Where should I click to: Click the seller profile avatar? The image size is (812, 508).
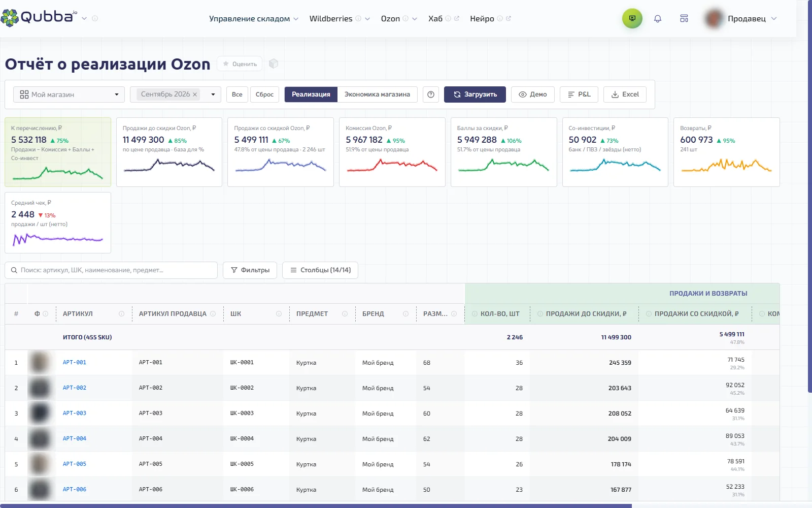point(714,19)
